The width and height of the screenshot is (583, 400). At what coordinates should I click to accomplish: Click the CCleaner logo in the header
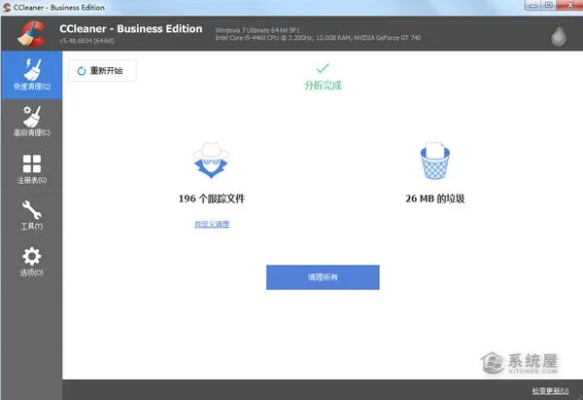32,34
